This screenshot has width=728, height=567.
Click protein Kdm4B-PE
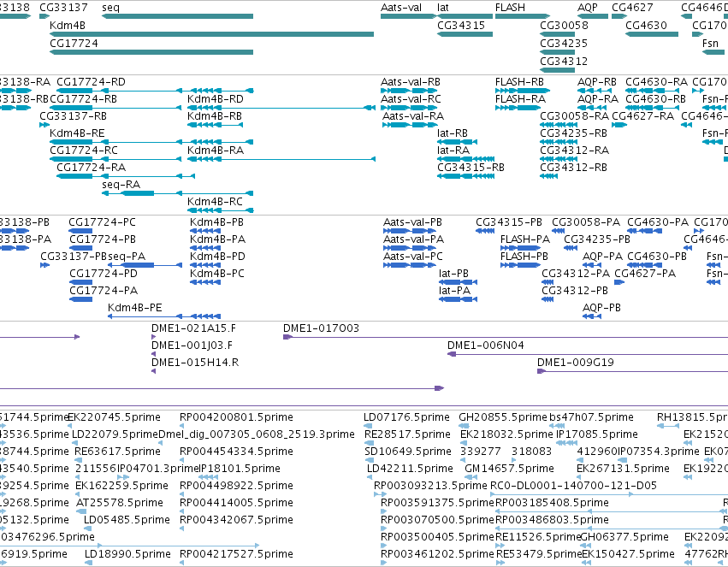coord(164,316)
